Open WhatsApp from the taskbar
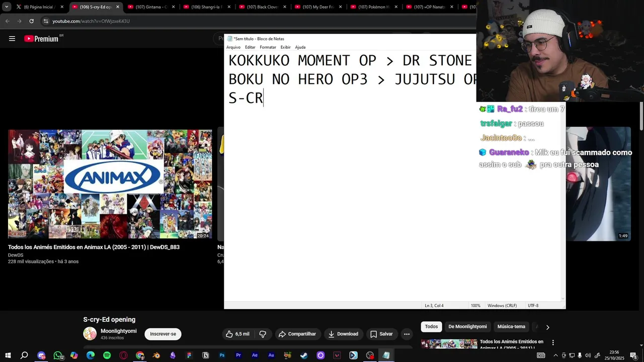Image resolution: width=644 pixels, height=362 pixels. click(x=58, y=355)
